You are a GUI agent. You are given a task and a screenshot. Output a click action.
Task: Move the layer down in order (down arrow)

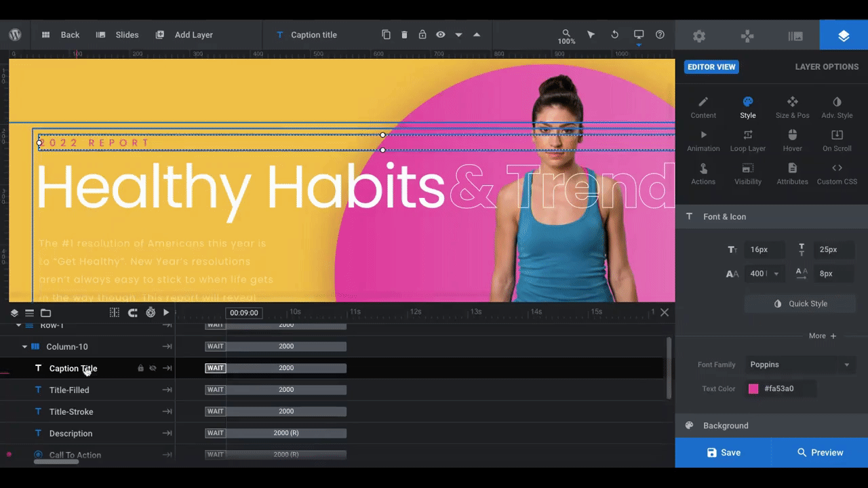(x=458, y=35)
